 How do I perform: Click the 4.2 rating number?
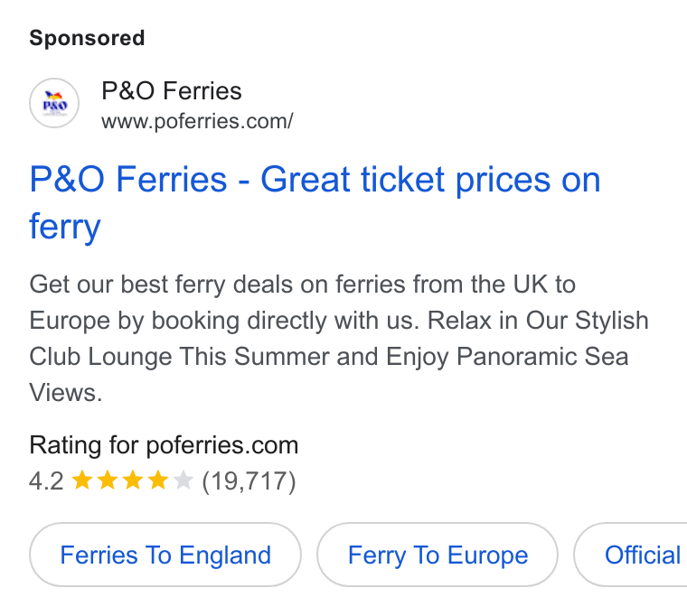click(46, 481)
